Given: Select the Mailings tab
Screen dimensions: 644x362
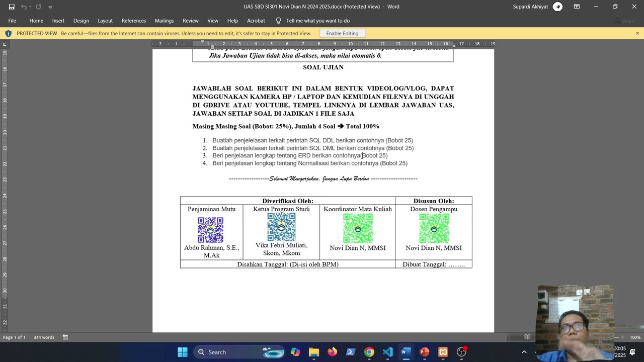Looking at the screenshot, I should [164, 21].
